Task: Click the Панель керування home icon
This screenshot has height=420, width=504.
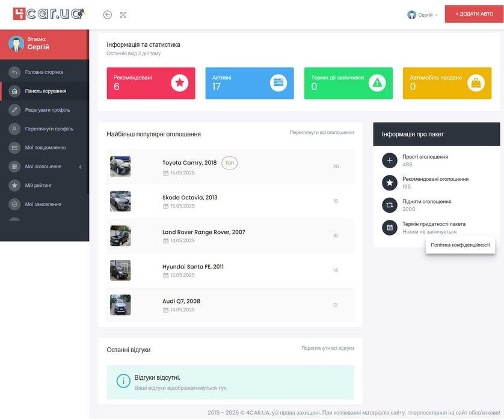Action: 14,91
